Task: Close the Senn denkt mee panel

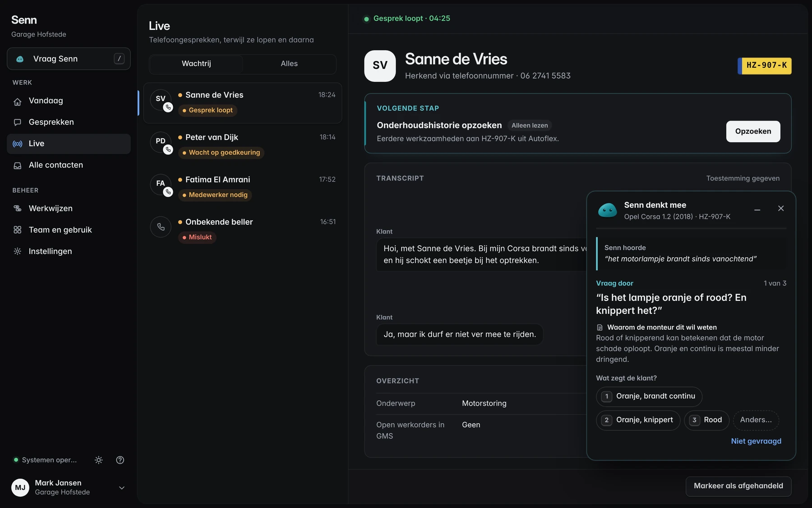Action: 781,208
